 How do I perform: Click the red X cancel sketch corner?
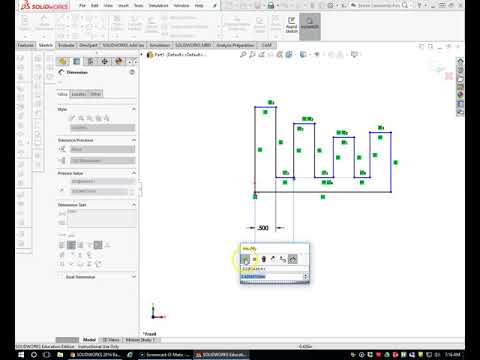pos(449,76)
